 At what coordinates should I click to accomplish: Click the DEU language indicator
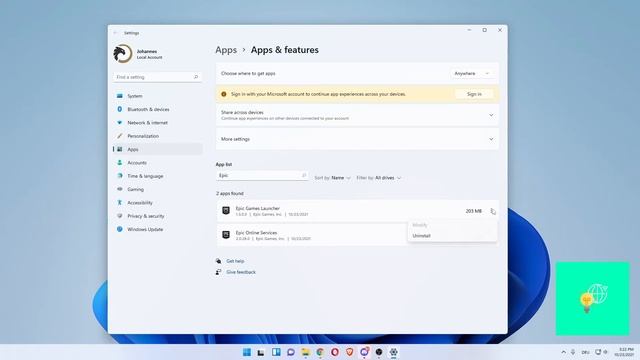point(585,352)
